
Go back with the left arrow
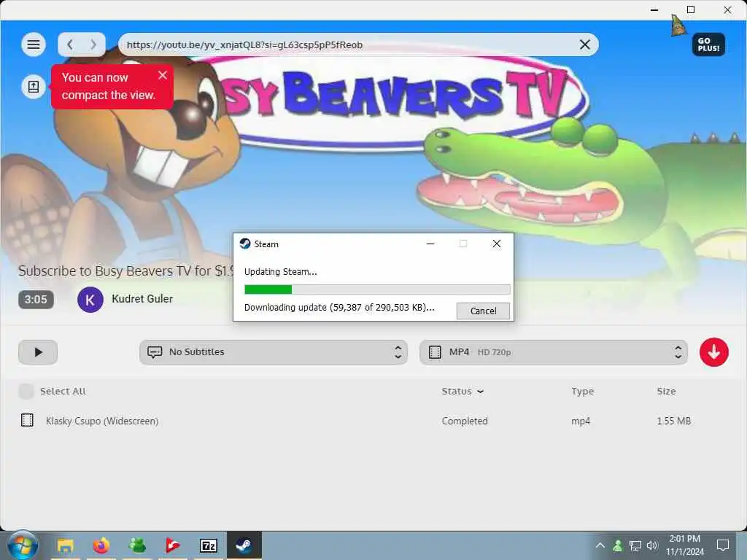(x=70, y=44)
